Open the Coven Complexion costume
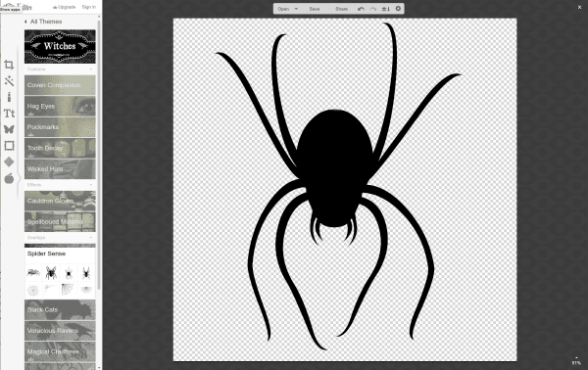 pos(60,85)
